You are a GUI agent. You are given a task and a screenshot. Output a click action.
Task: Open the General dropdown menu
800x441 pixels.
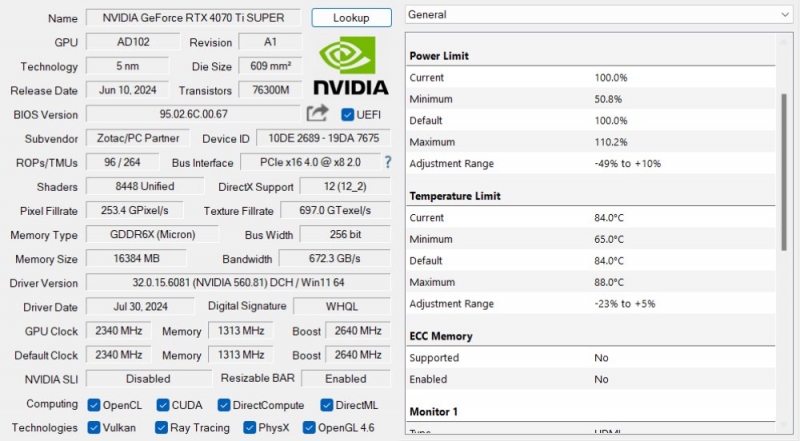pos(598,15)
